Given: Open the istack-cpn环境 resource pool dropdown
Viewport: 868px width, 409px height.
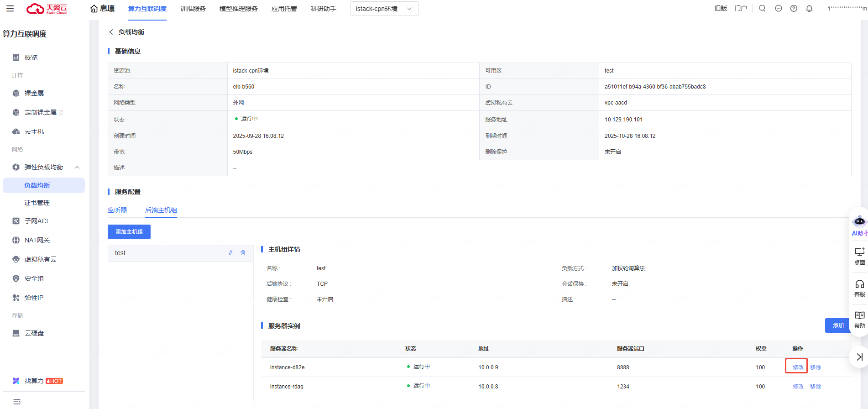Looking at the screenshot, I should pos(384,9).
